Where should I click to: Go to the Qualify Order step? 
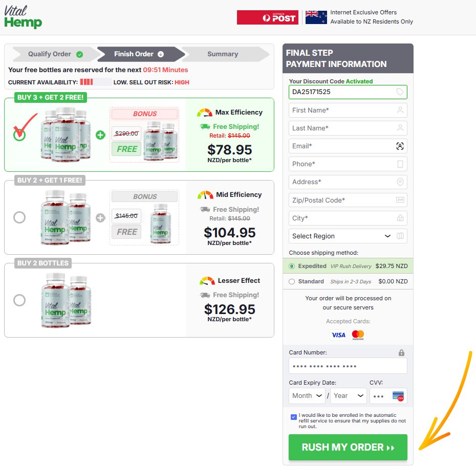click(x=55, y=54)
